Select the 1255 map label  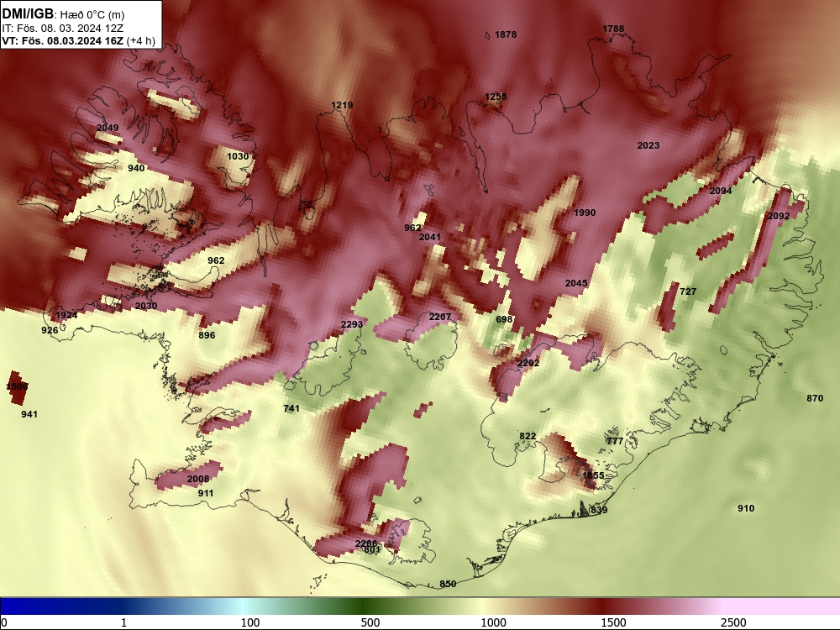tap(496, 97)
